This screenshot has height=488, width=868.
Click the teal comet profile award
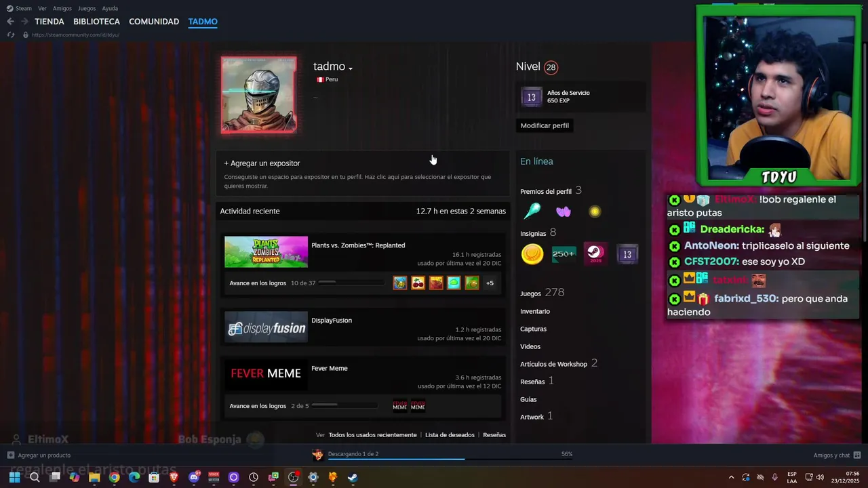[x=532, y=211]
